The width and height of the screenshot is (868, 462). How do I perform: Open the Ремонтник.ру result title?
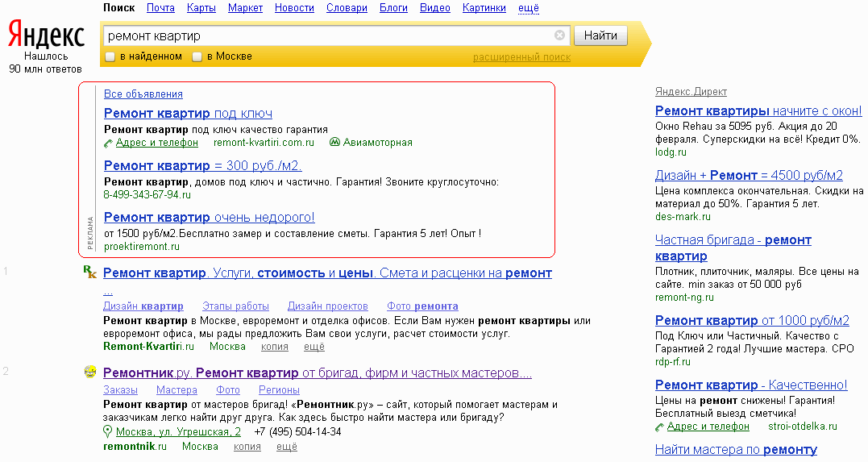tap(318, 373)
